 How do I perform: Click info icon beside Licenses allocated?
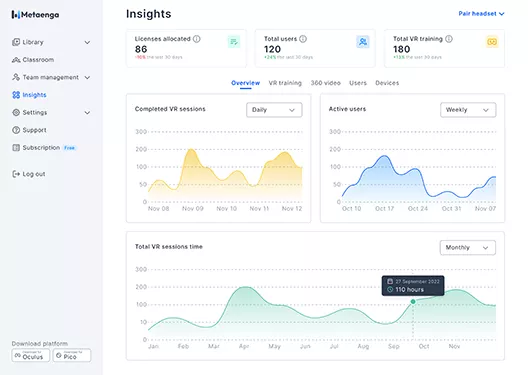(197, 39)
